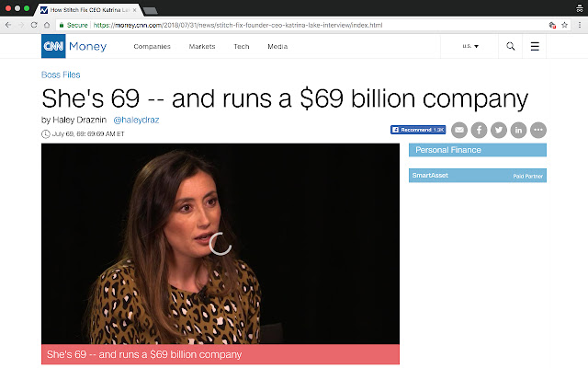Open the Media nav item
588x368 pixels.
click(x=277, y=47)
